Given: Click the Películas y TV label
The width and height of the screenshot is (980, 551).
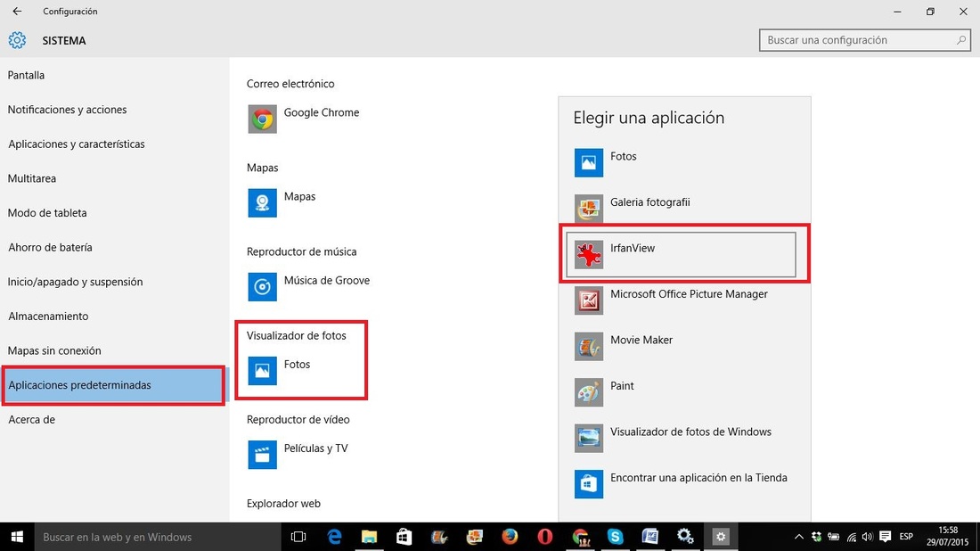Looking at the screenshot, I should coord(315,448).
